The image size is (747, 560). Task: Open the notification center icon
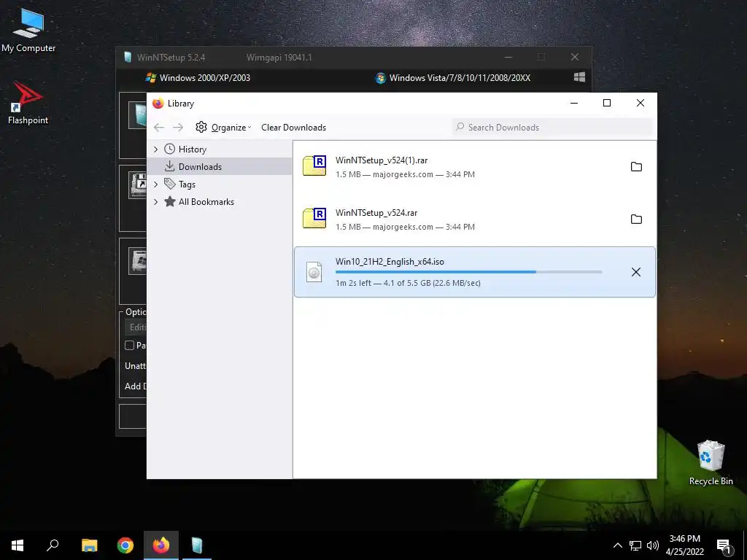[724, 546]
